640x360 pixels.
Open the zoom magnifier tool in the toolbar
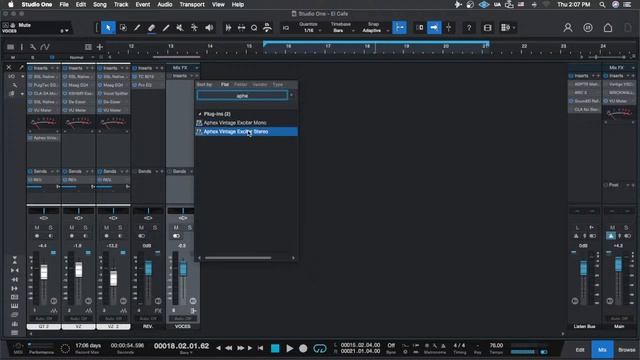coord(254,28)
